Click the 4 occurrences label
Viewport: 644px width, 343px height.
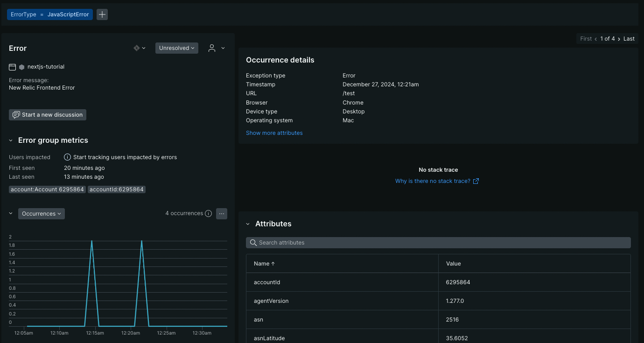coord(184,213)
